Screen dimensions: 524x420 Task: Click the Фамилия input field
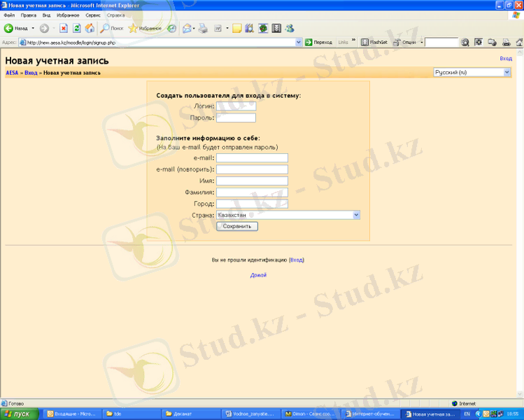252,192
